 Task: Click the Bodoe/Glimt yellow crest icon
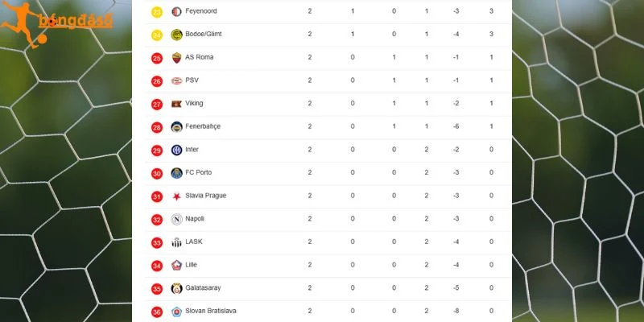point(176,35)
